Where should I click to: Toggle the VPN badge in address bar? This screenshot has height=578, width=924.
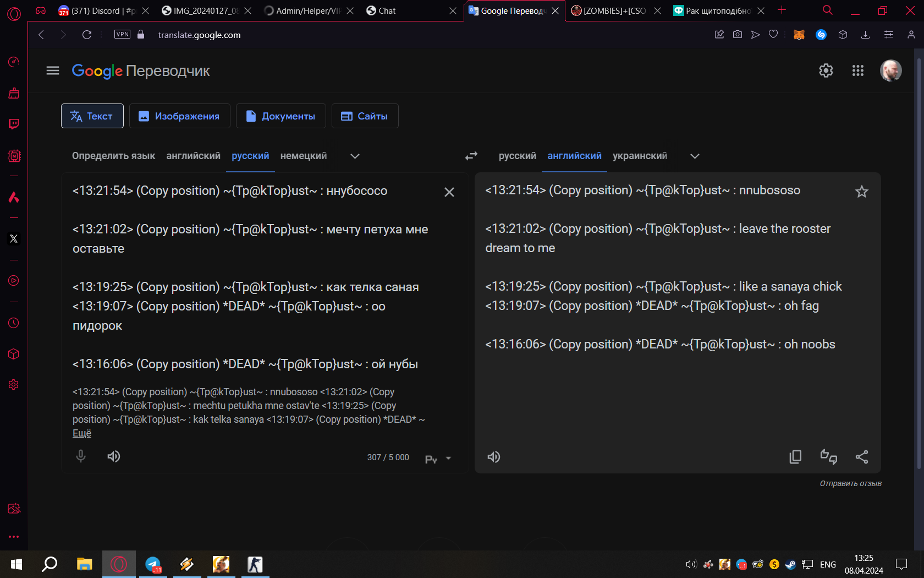tap(122, 35)
